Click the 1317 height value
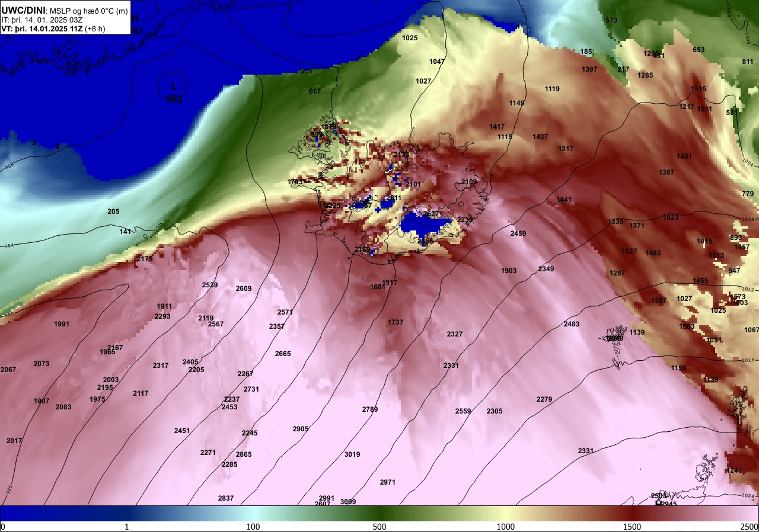 (566, 149)
